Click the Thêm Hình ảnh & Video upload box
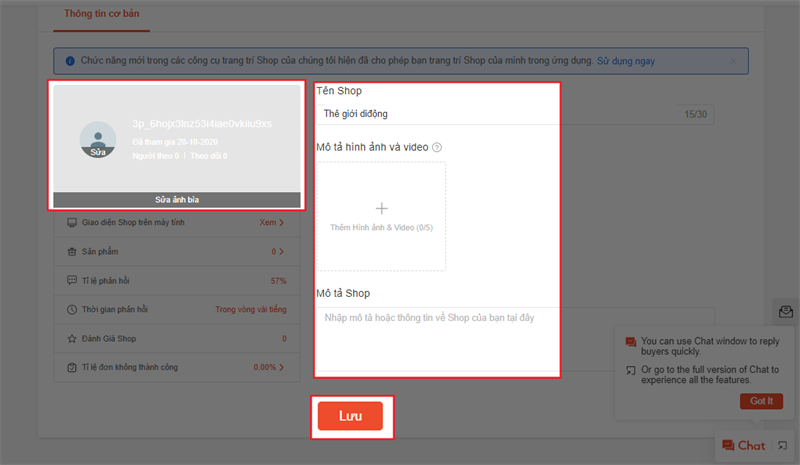This screenshot has width=800, height=465. [381, 216]
